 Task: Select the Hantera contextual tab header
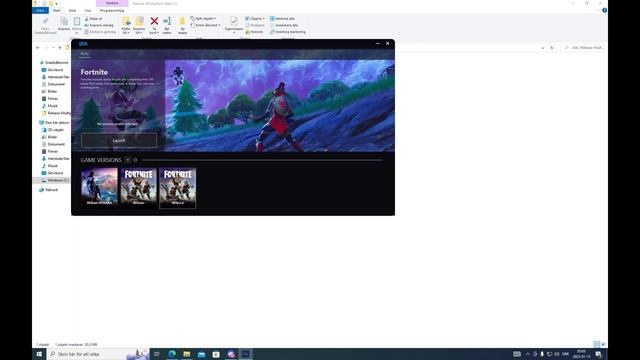point(112,3)
